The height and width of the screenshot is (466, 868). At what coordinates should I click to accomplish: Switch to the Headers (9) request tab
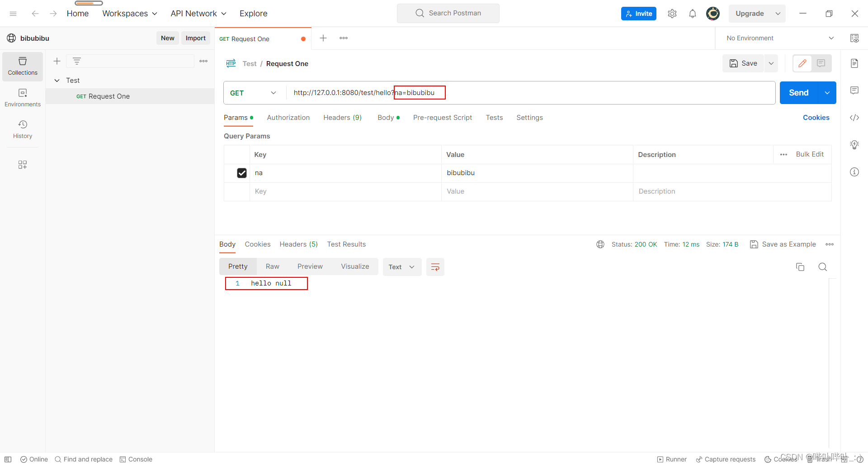click(342, 118)
